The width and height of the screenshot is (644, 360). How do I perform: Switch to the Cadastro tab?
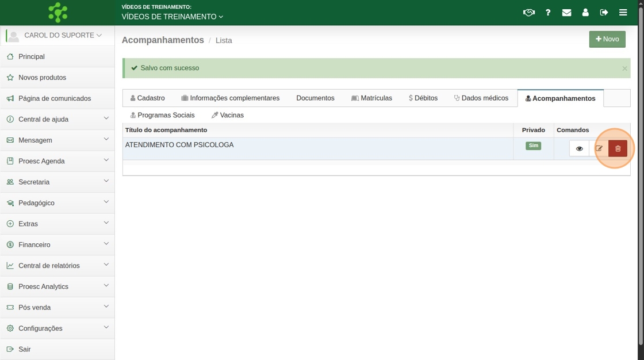[147, 98]
